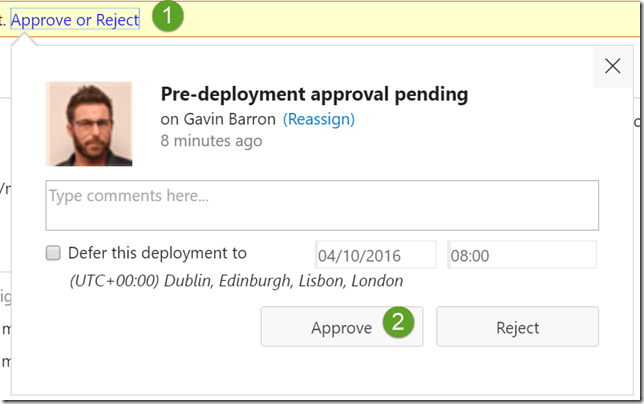The height and width of the screenshot is (404, 644).
Task: Click the 'on Gavin Barron' approver text
Action: 219,119
